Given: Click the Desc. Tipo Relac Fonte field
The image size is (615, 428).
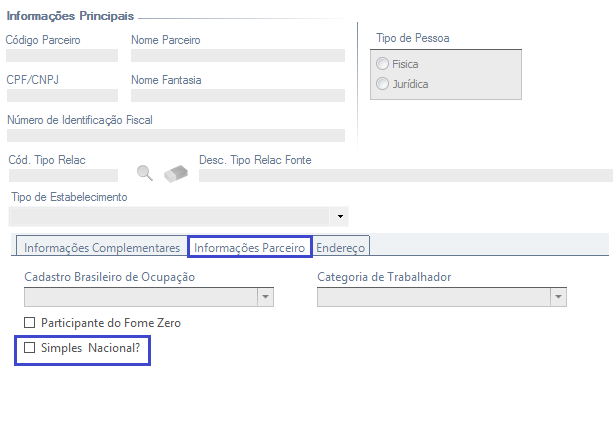Looking at the screenshot, I should [x=405, y=175].
